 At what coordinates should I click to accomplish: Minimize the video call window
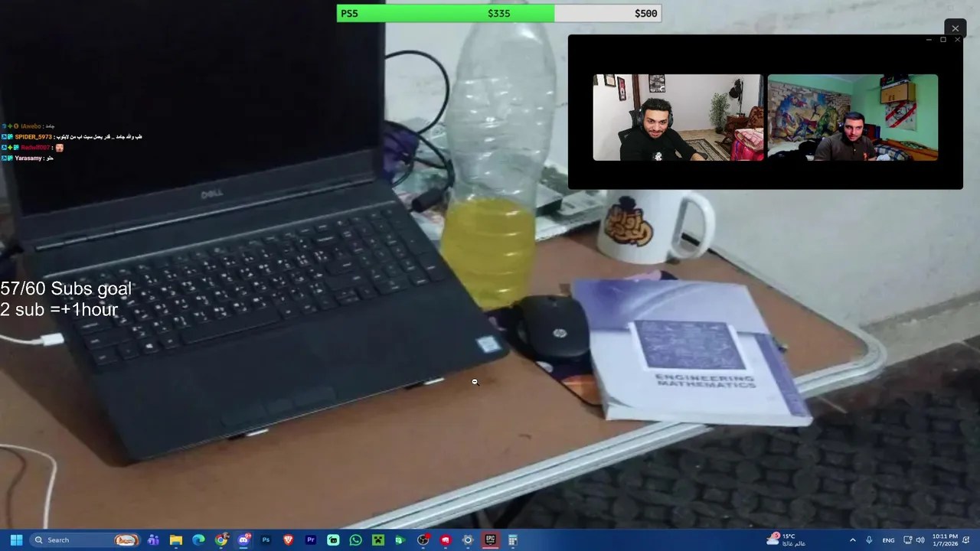pos(929,40)
